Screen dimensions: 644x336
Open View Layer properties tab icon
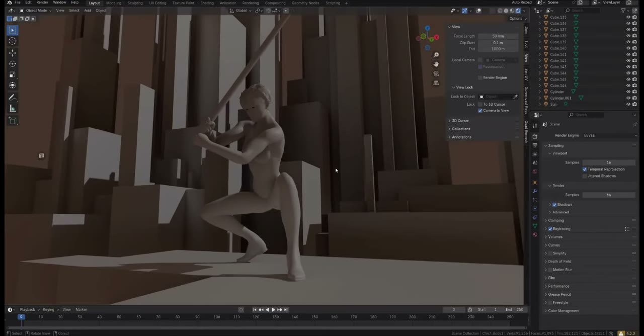click(535, 154)
